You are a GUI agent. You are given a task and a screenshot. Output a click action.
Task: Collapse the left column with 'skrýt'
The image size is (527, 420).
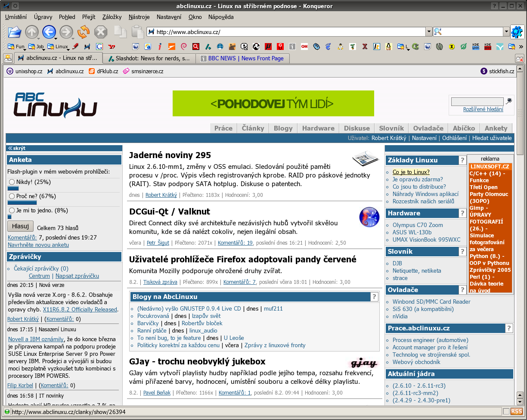tap(17, 148)
